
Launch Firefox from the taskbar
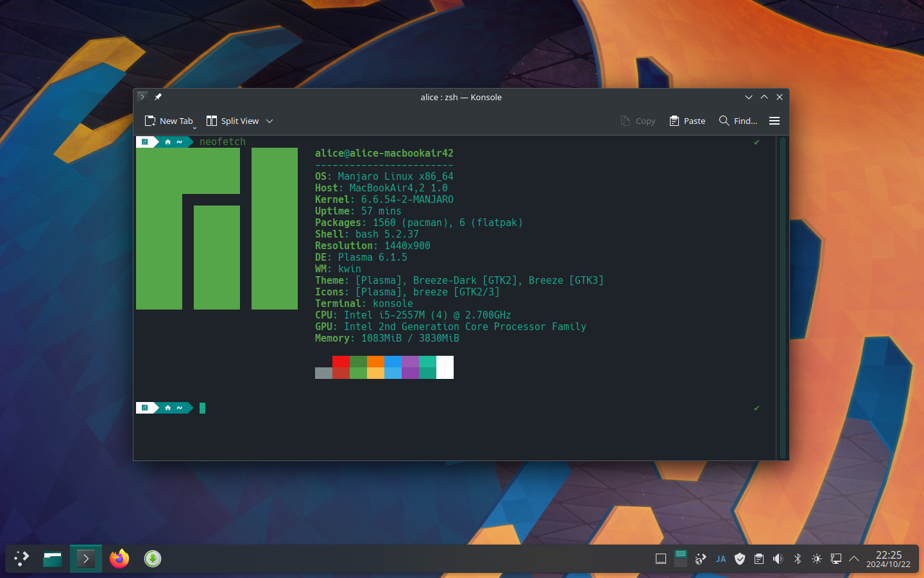119,559
